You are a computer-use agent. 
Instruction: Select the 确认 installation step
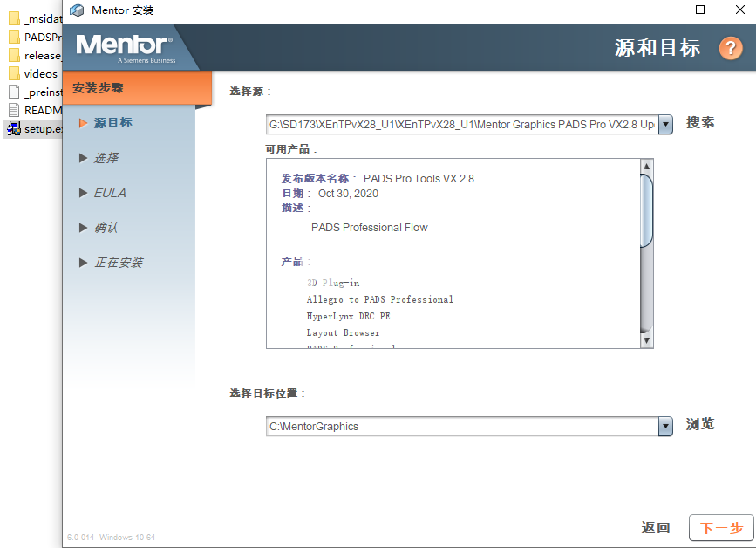(x=106, y=227)
